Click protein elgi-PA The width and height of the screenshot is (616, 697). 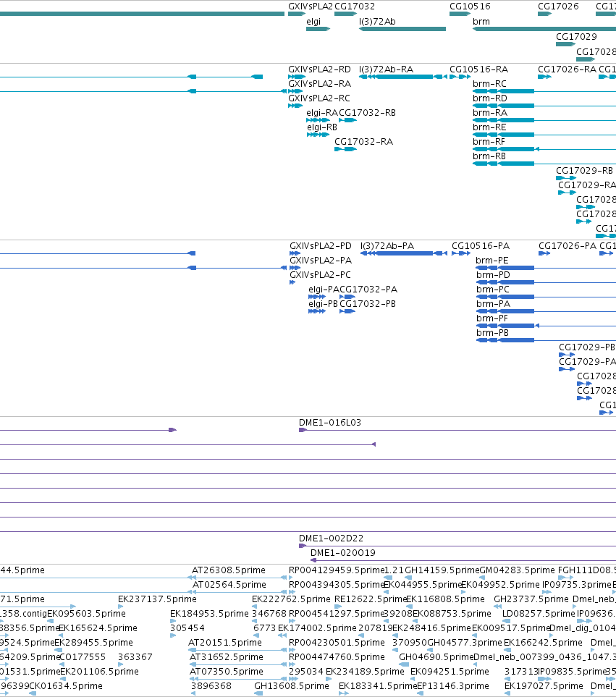324,290
